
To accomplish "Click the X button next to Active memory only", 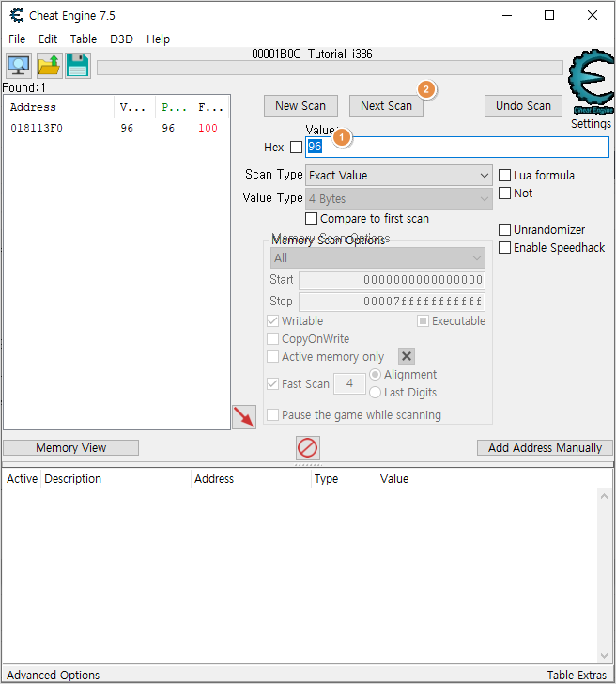I will point(407,356).
